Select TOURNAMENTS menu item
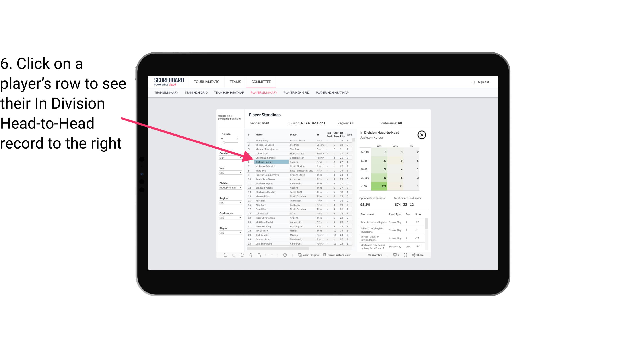Image resolution: width=644 pixels, height=346 pixels. click(206, 82)
